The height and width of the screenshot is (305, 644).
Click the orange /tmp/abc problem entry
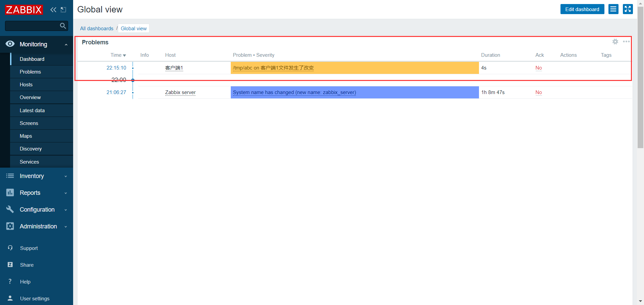tap(273, 68)
